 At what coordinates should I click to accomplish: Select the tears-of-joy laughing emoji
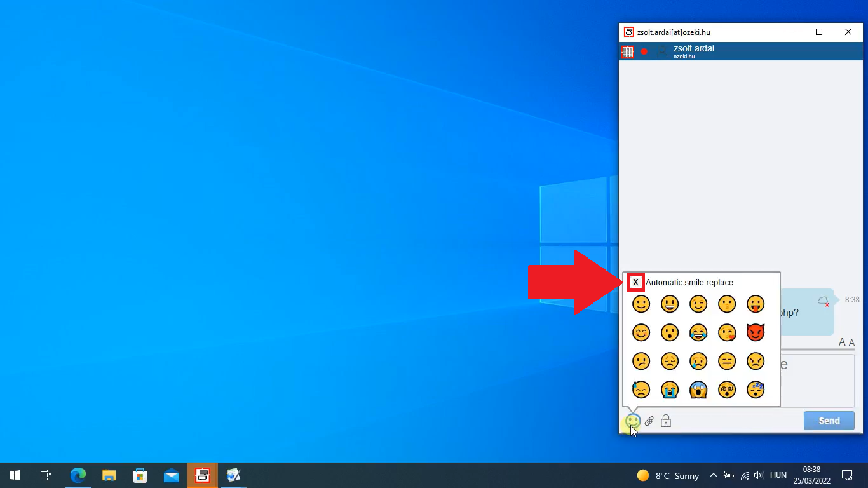click(698, 332)
